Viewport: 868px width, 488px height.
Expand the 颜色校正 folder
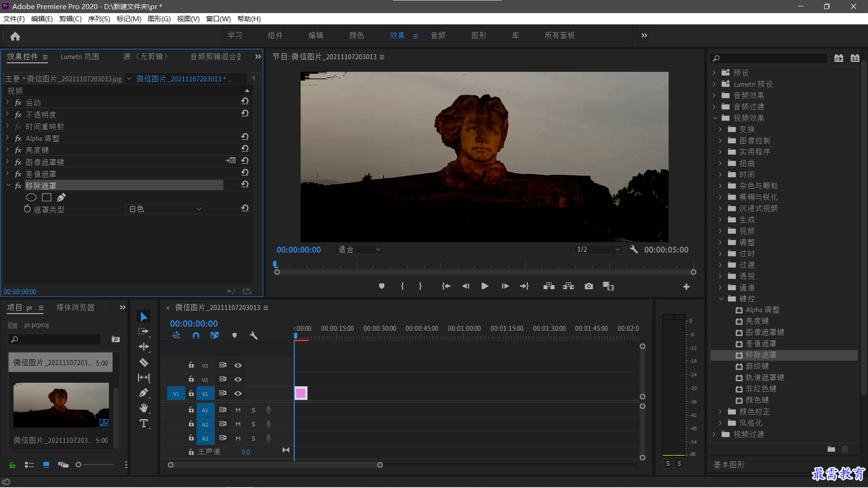(x=721, y=412)
